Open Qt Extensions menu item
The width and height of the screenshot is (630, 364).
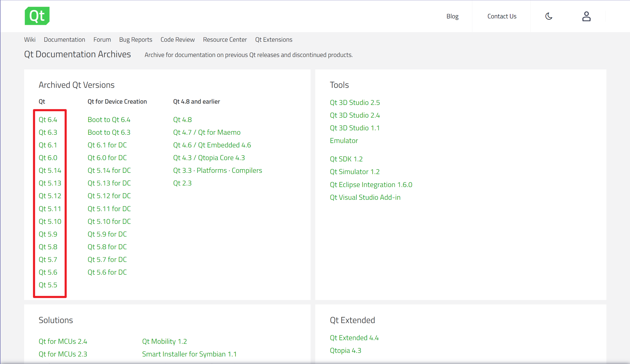(x=274, y=39)
